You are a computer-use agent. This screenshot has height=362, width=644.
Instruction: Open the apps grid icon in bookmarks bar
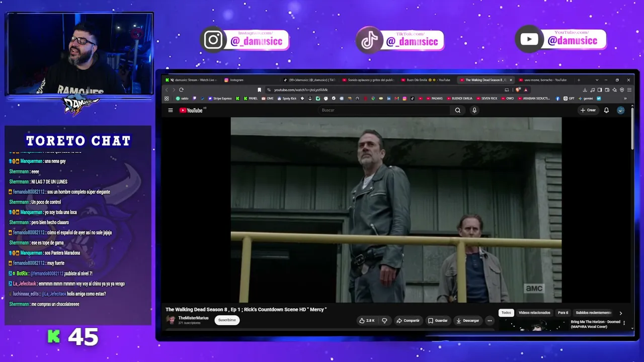click(167, 99)
